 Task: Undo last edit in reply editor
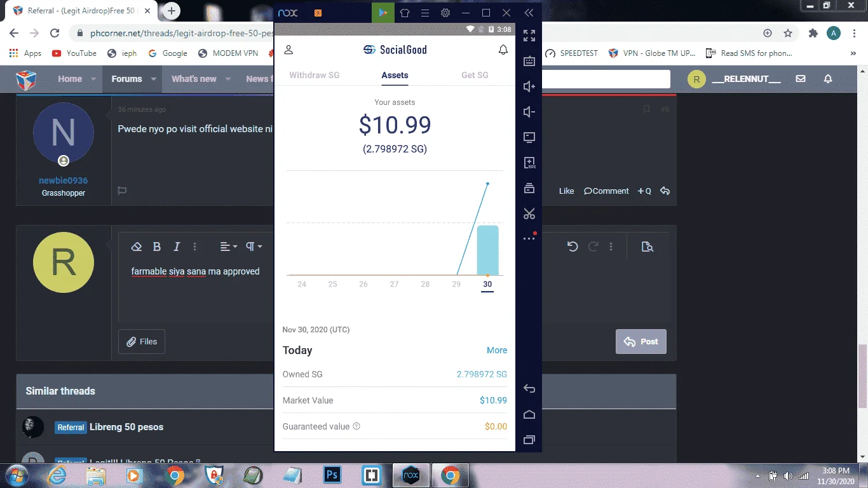point(572,247)
